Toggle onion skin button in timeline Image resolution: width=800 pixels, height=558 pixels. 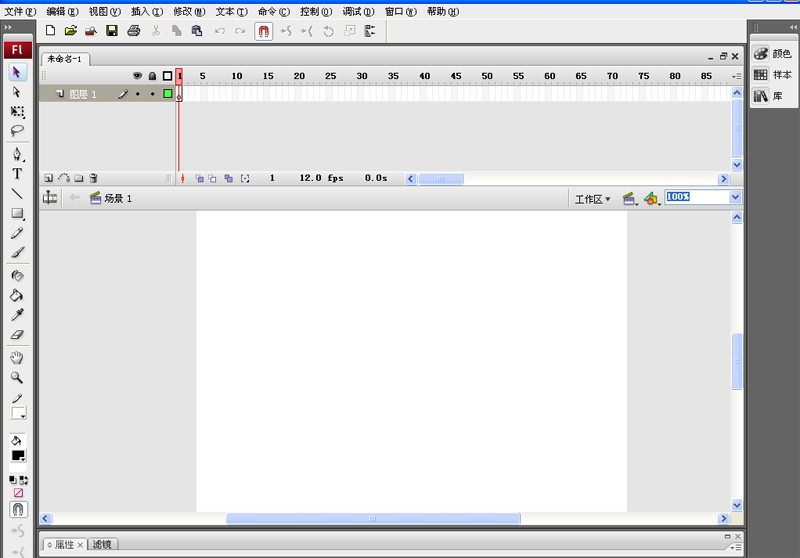(x=199, y=179)
